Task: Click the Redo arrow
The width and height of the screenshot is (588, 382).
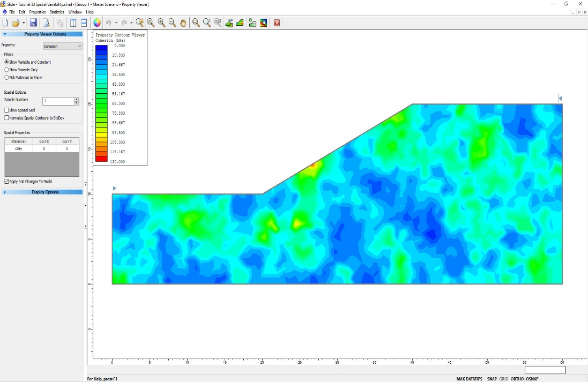Action: [124, 23]
